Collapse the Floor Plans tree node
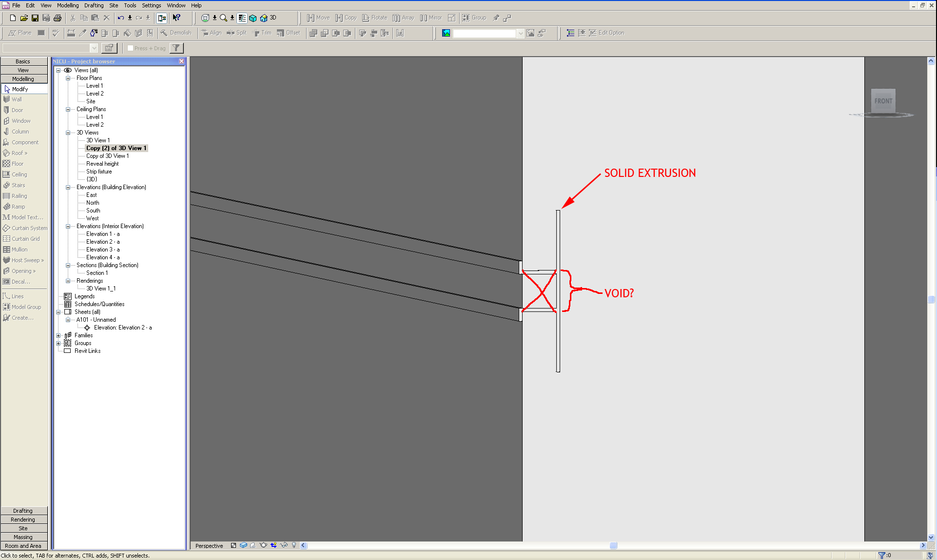Screen dimensions: 937x560 click(68, 78)
